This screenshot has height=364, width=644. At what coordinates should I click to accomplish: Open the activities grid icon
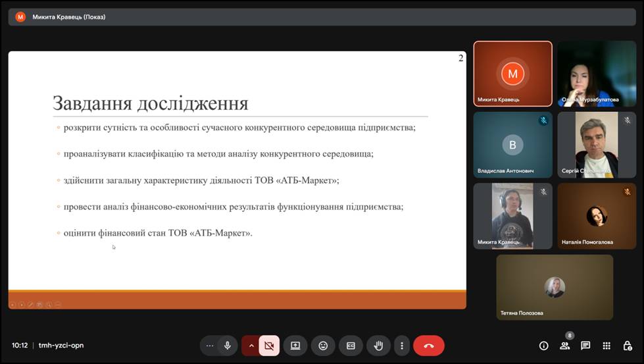pyautogui.click(x=607, y=346)
